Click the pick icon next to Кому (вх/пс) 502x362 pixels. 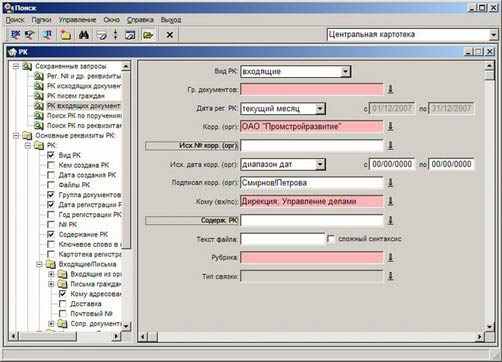pyautogui.click(x=390, y=201)
